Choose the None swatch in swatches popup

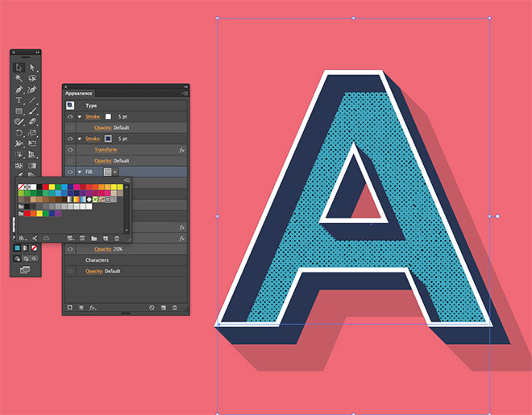point(21,187)
